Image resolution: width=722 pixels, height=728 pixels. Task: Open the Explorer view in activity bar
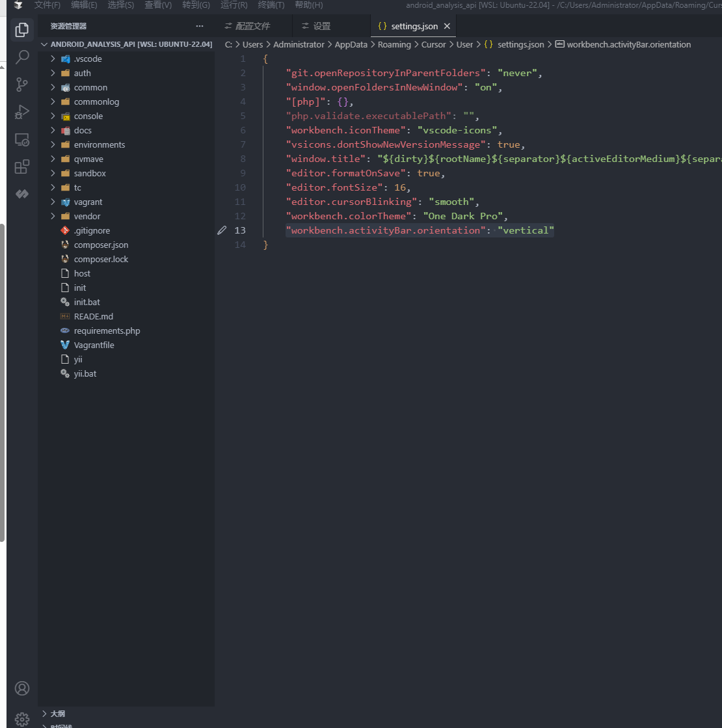tap(22, 30)
